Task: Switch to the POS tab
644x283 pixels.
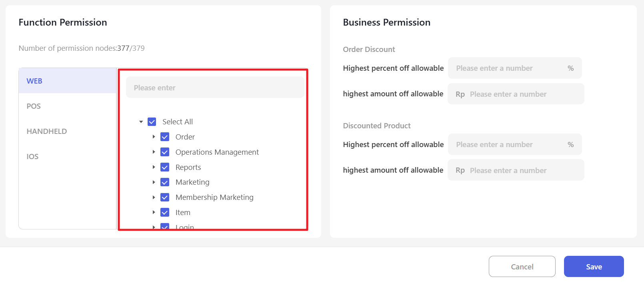Action: (x=34, y=106)
